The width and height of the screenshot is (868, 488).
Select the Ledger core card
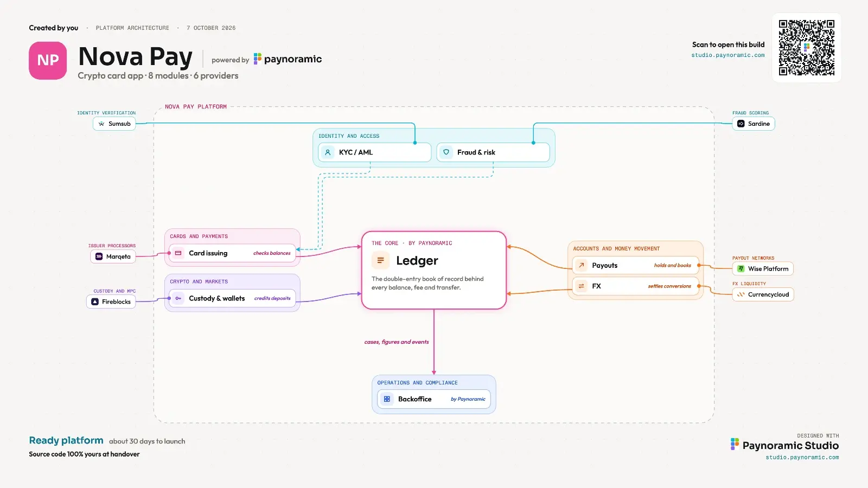(x=434, y=270)
